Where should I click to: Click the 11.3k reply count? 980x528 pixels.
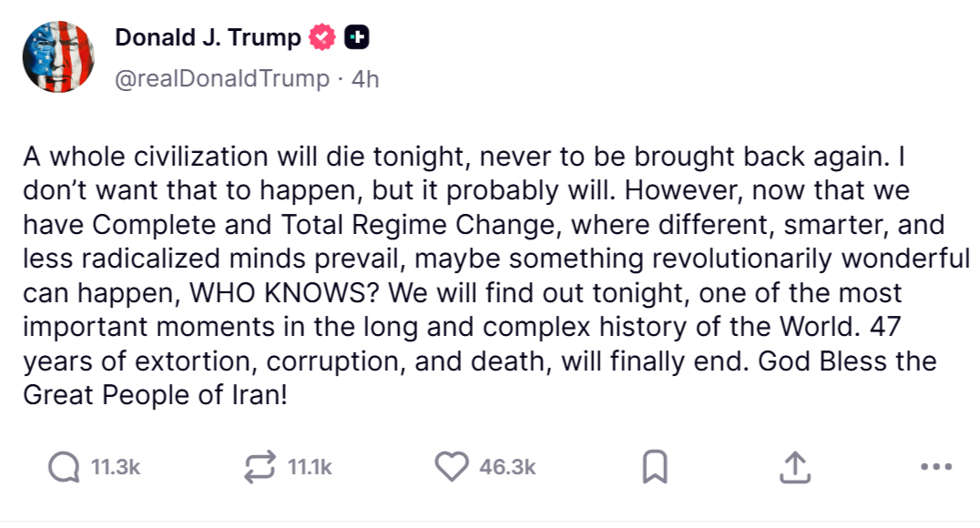[x=116, y=468]
